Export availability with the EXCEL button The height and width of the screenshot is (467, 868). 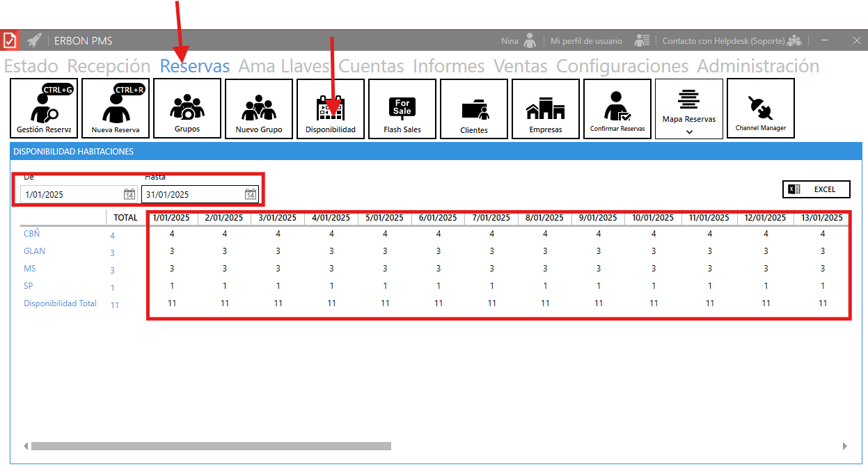tap(816, 189)
